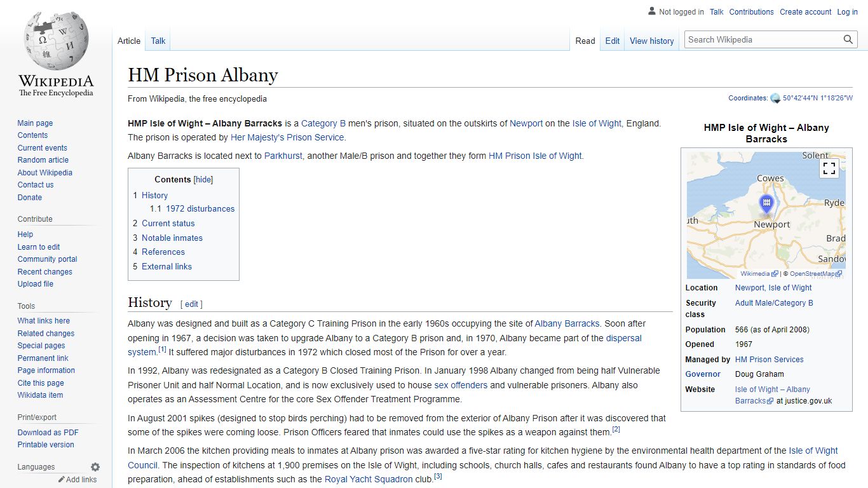Viewport: 868px width, 488px height.
Task: Open HM Prison Isle of Wight link
Action: [x=535, y=156]
